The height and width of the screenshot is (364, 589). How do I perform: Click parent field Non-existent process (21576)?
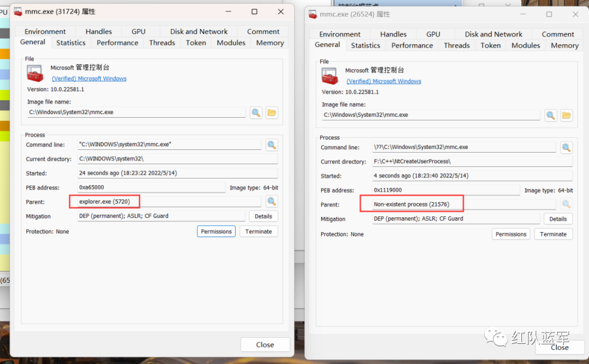tap(464, 204)
